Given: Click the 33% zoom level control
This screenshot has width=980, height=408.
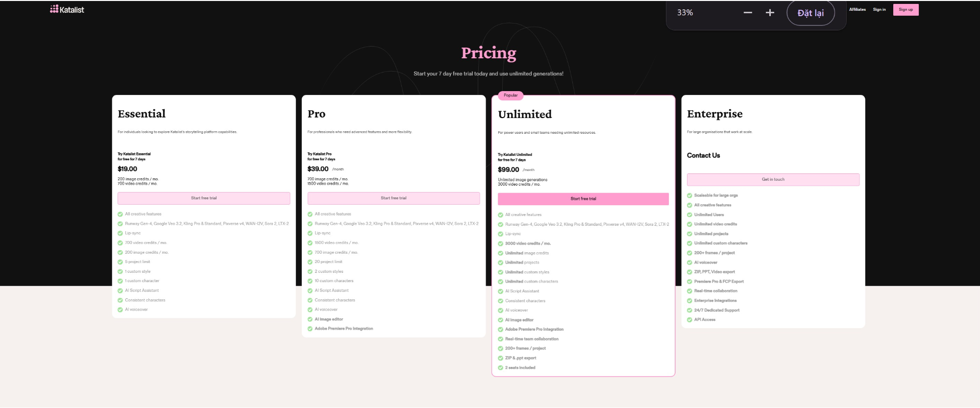Looking at the screenshot, I should pos(685,12).
